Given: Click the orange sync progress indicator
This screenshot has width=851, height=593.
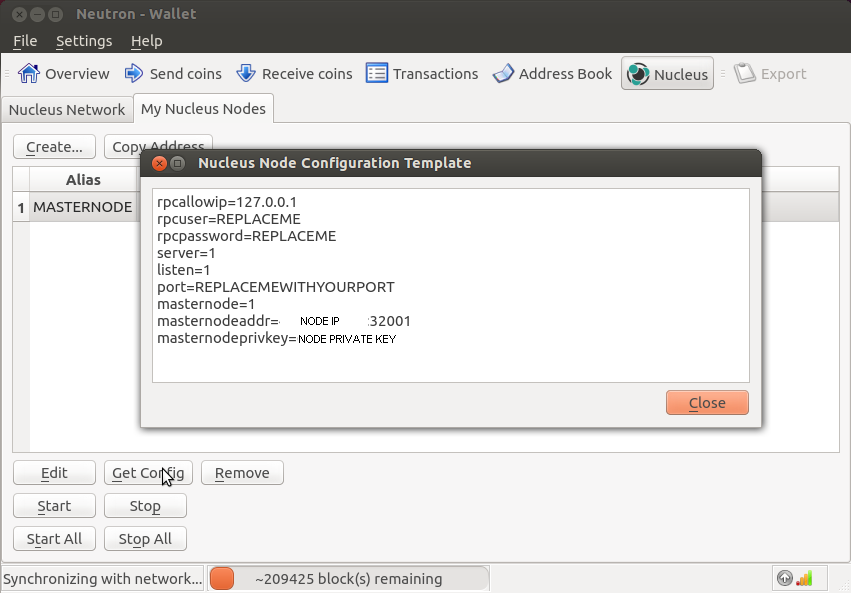Looking at the screenshot, I should coord(222,578).
